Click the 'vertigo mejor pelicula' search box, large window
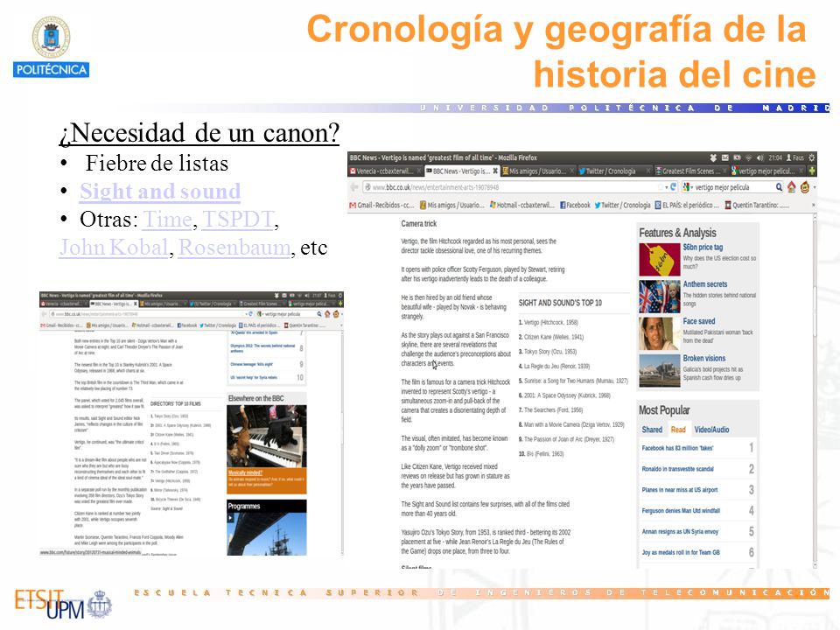 (x=734, y=187)
